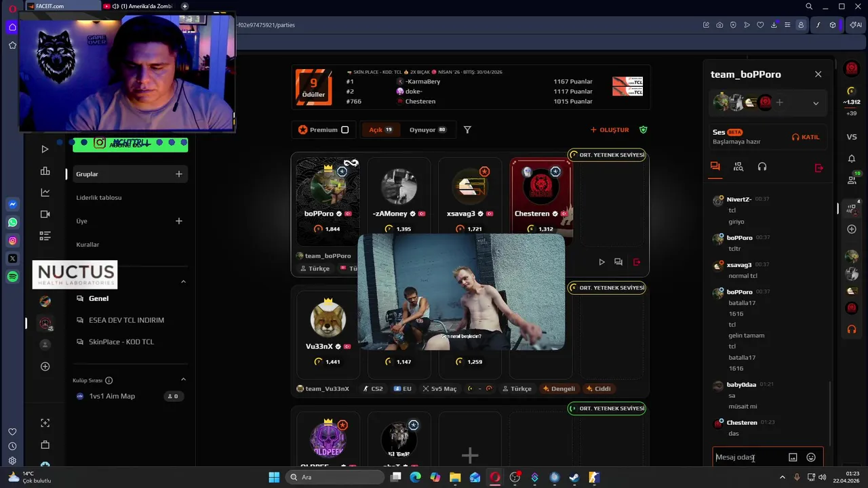Open Opera sidebar settings gear
The height and width of the screenshot is (488, 868).
[12, 461]
